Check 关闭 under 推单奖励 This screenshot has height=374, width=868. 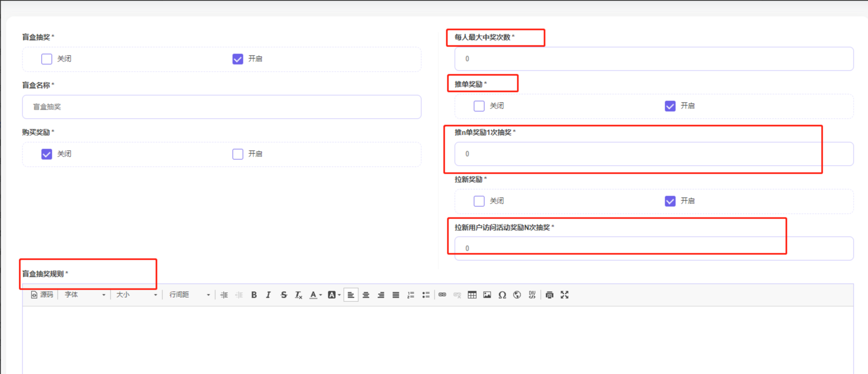[479, 106]
